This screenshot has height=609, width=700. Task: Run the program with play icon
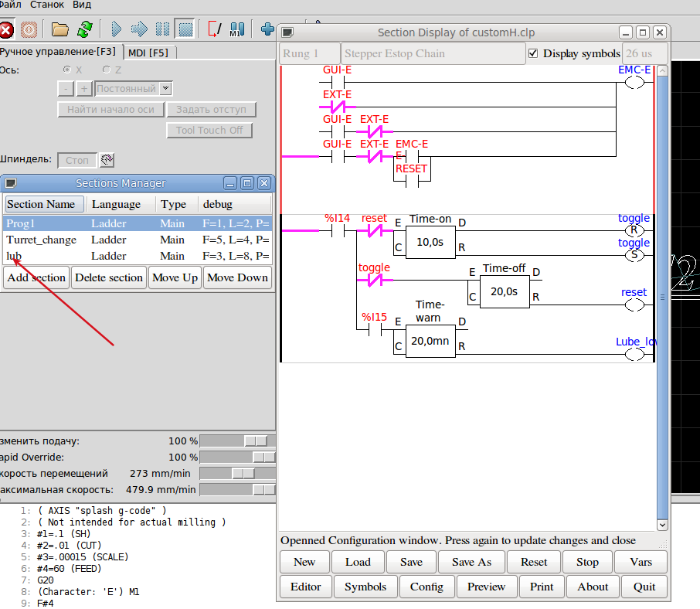(x=117, y=29)
